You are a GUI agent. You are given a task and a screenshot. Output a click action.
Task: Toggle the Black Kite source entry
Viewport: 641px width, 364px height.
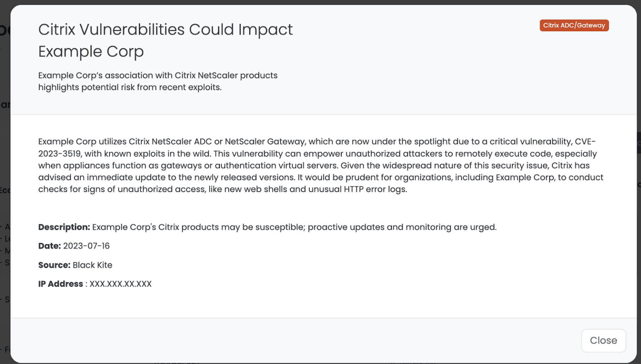tap(92, 265)
